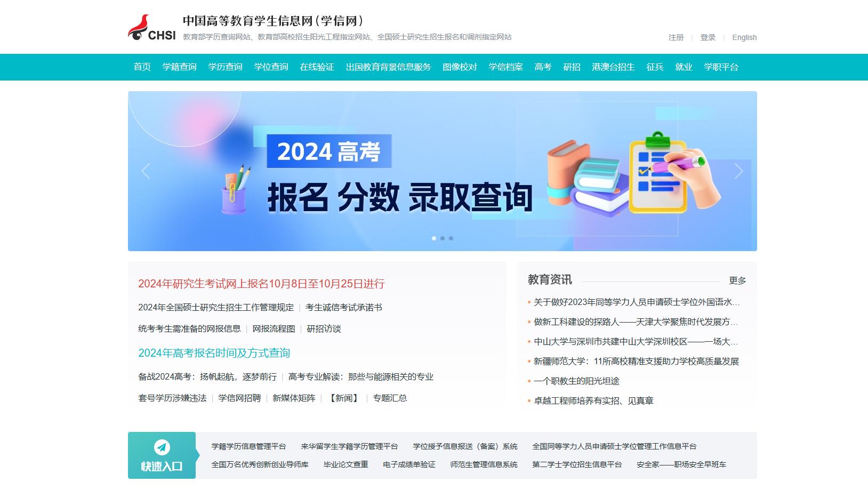Open 电子成绩单验证 quick link
This screenshot has height=490, width=868.
coord(409,464)
